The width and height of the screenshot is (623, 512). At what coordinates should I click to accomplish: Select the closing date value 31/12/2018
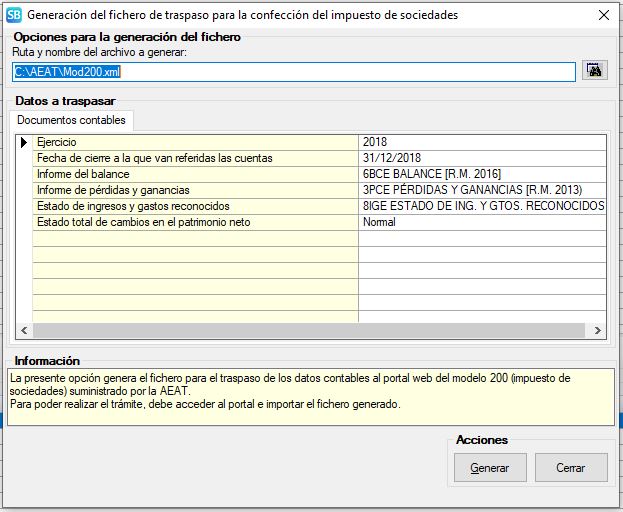tap(482, 158)
